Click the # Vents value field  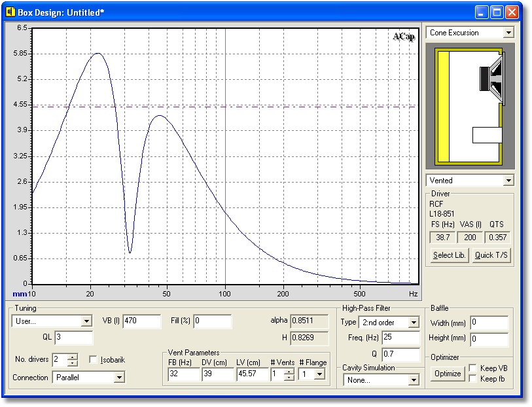tap(278, 374)
